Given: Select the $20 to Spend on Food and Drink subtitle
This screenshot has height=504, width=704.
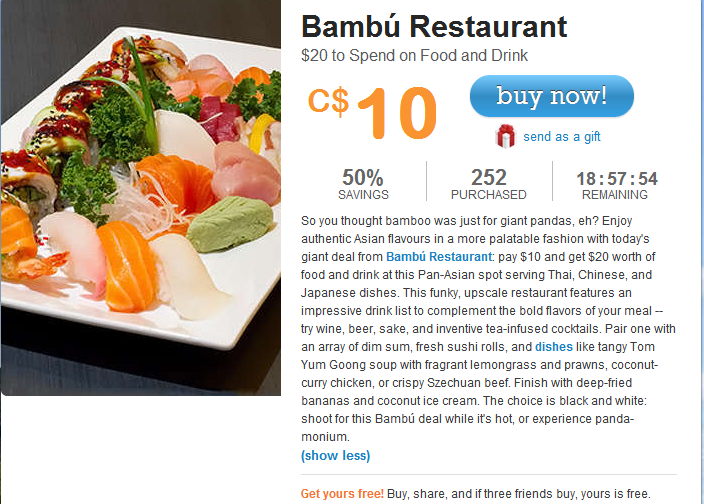Looking at the screenshot, I should (414, 56).
